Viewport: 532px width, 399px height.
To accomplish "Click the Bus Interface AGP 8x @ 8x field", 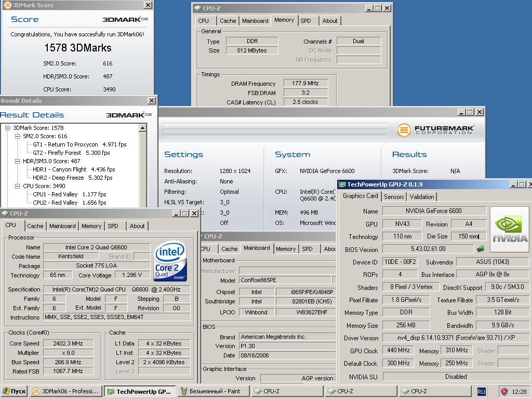I will (x=493, y=274).
